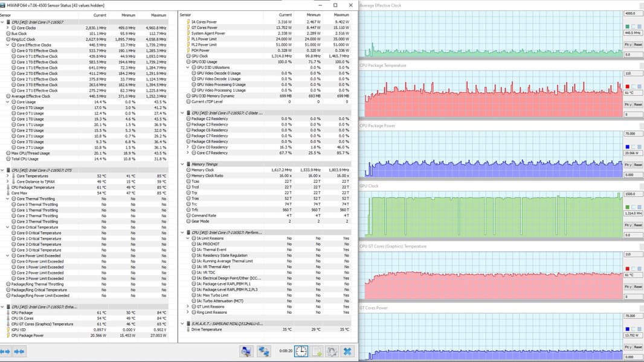Click the log file start icon
Viewport: 644px width, 362px height.
tap(317, 351)
